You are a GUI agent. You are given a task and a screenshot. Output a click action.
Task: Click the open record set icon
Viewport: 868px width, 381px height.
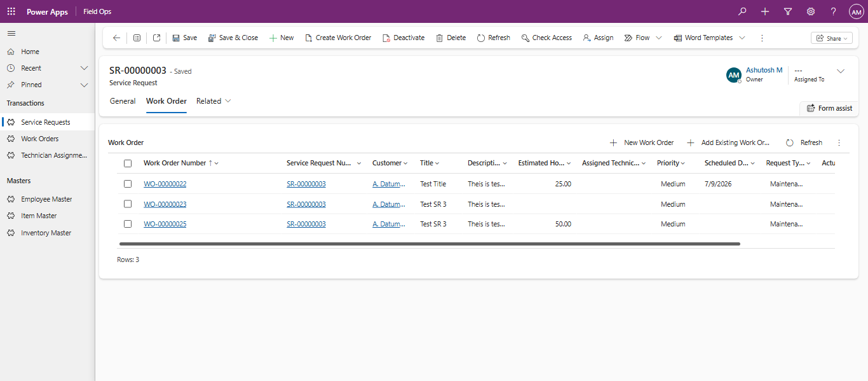point(137,38)
